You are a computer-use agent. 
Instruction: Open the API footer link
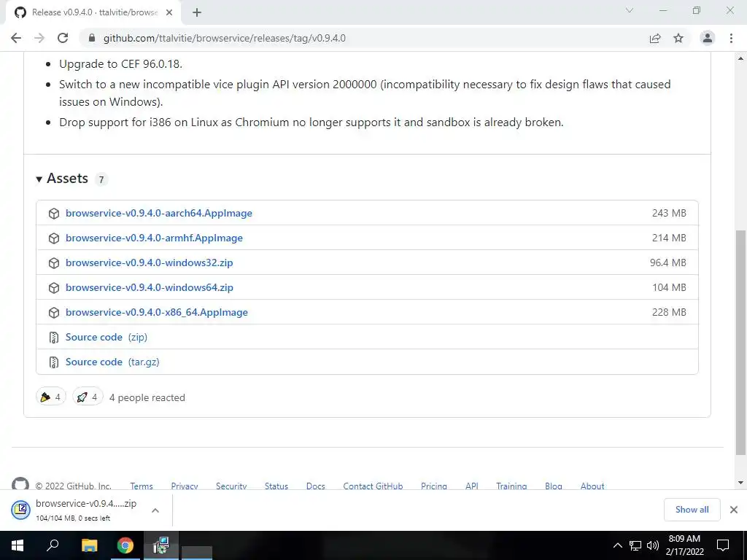[x=472, y=486]
